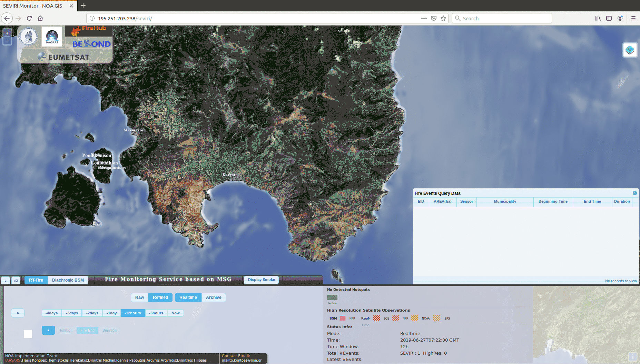640x364 pixels.
Task: Click the yellow hatched EPS swatch
Action: tap(437, 318)
